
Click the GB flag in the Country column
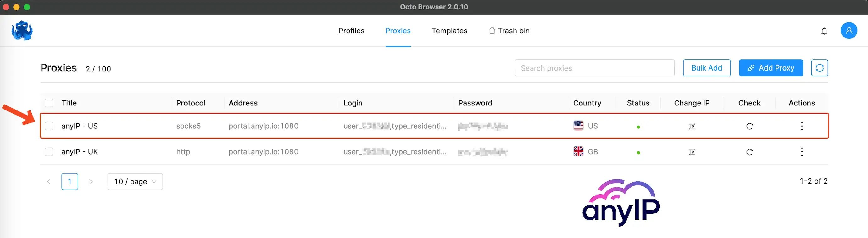pos(578,151)
